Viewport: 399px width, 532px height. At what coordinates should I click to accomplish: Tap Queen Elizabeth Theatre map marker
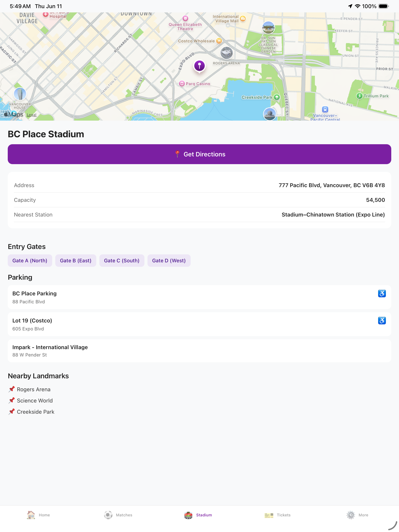[x=185, y=18]
